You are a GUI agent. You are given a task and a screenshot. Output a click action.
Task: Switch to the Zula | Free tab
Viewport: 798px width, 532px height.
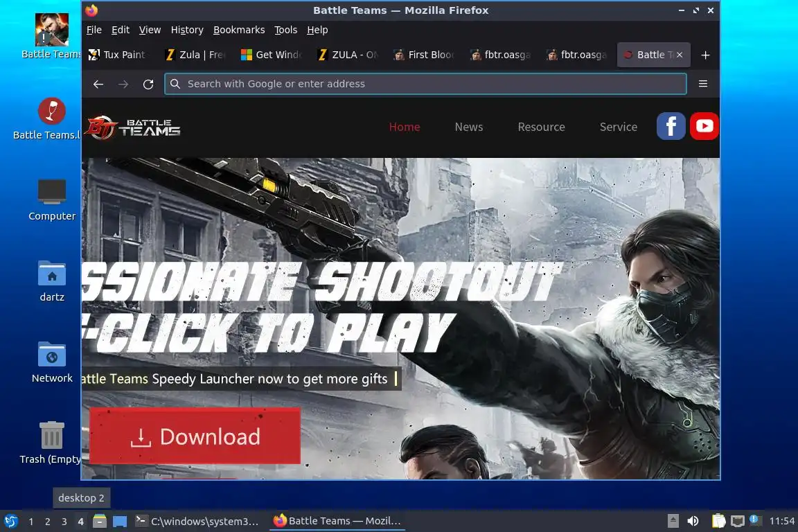click(x=195, y=55)
